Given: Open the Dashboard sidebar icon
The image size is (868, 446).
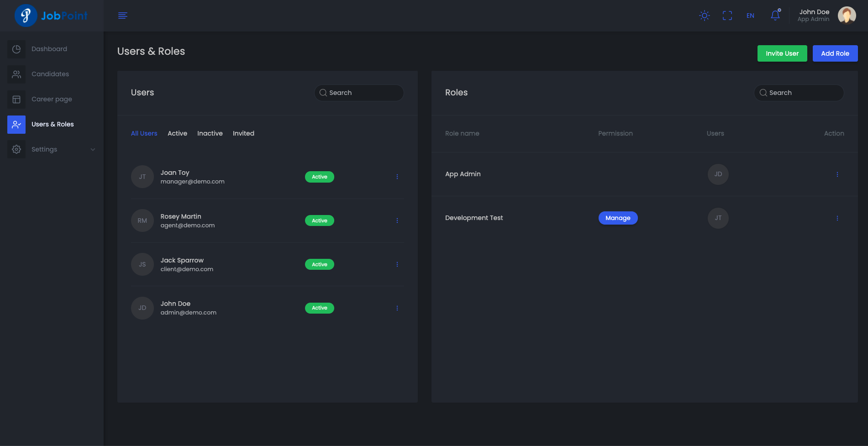Looking at the screenshot, I should (16, 49).
